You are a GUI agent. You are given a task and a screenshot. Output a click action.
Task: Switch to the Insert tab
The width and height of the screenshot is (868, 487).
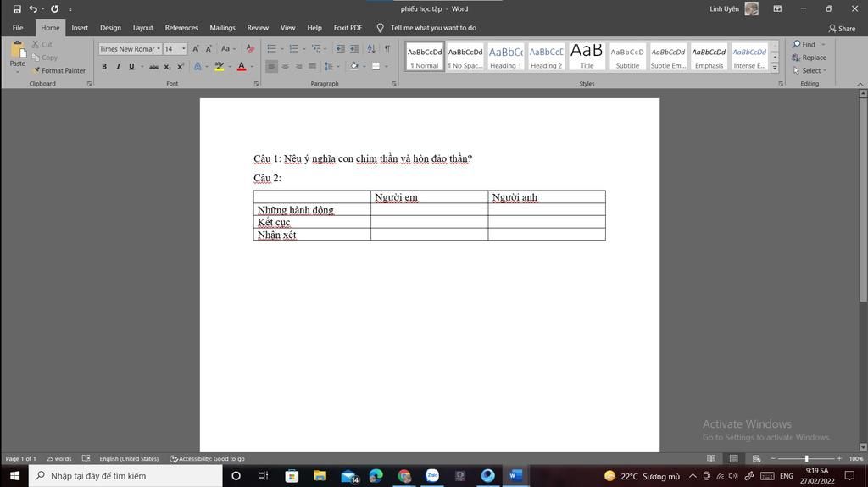click(80, 28)
